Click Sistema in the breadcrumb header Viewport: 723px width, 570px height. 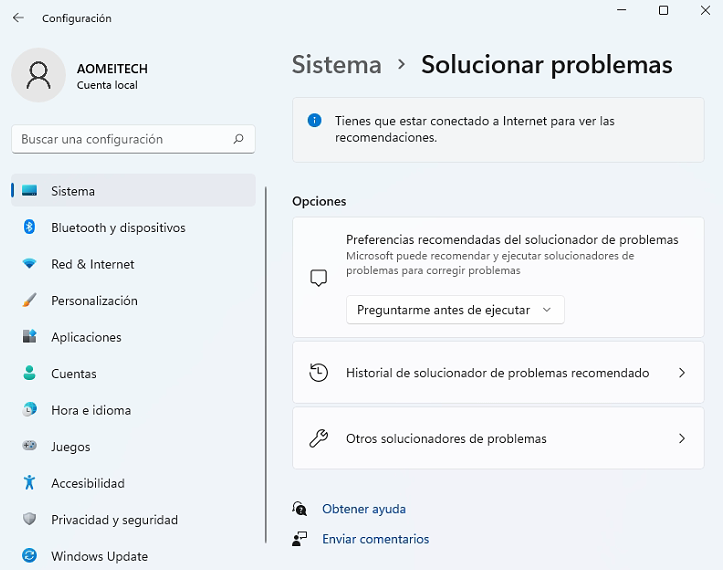[336, 65]
